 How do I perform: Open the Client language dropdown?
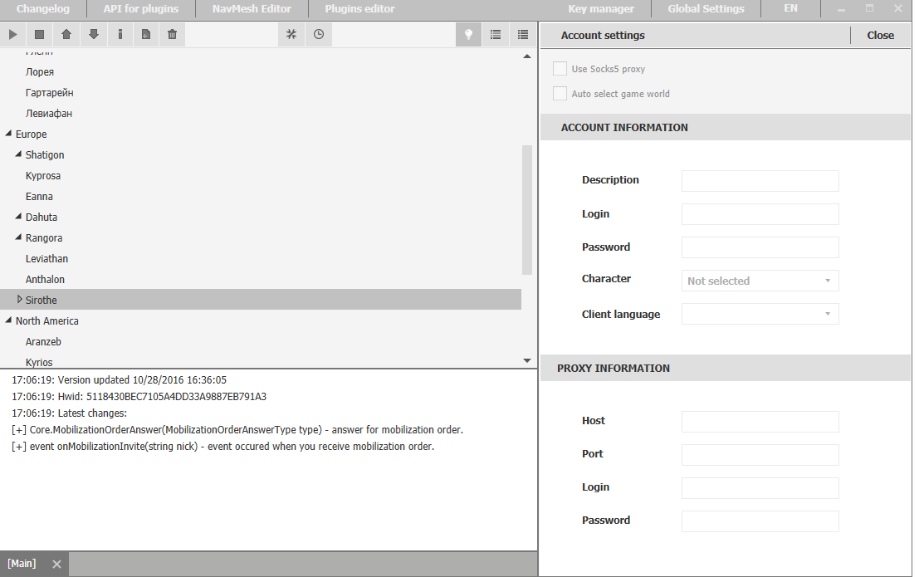coord(760,314)
